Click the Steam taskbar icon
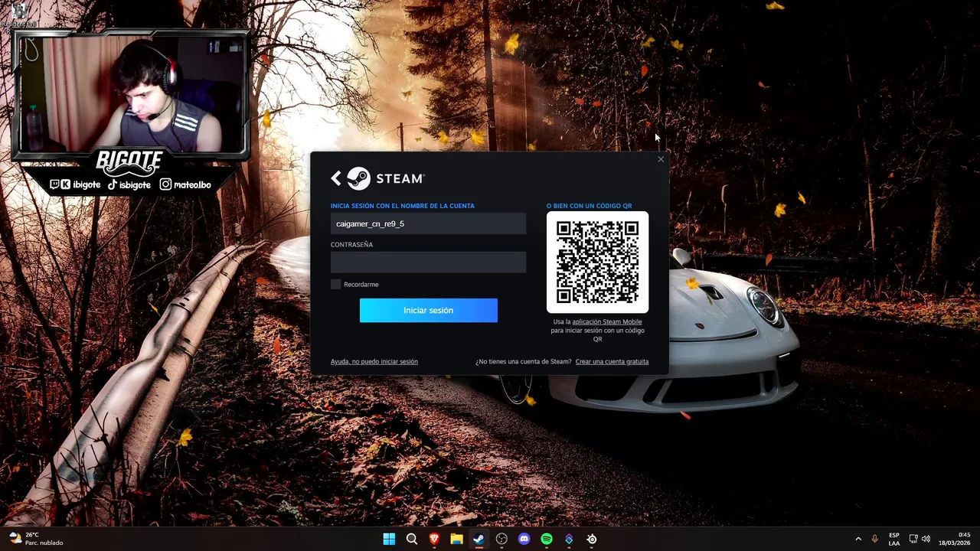Viewport: 980px width, 551px height. (x=479, y=539)
